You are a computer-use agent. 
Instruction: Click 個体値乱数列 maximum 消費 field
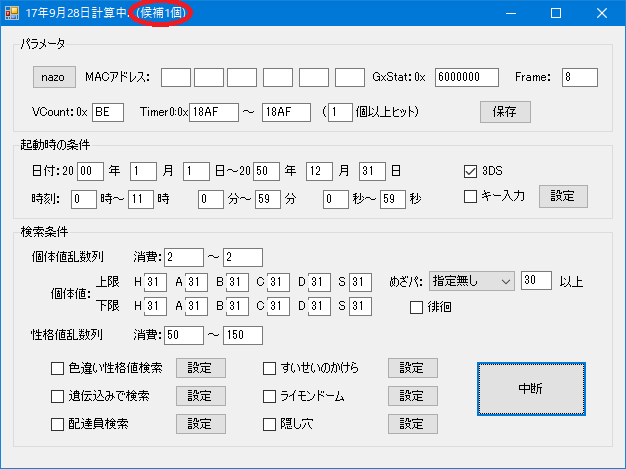[x=243, y=257]
